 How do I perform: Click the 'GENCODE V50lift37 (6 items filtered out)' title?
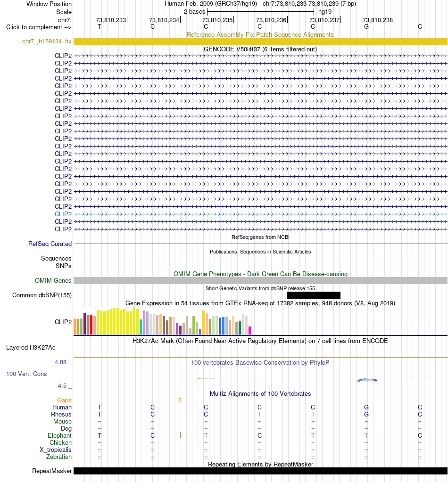260,49
